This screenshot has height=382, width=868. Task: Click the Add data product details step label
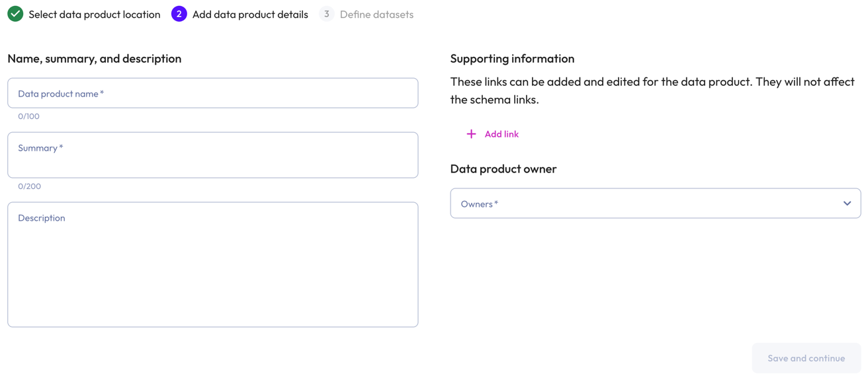click(250, 14)
